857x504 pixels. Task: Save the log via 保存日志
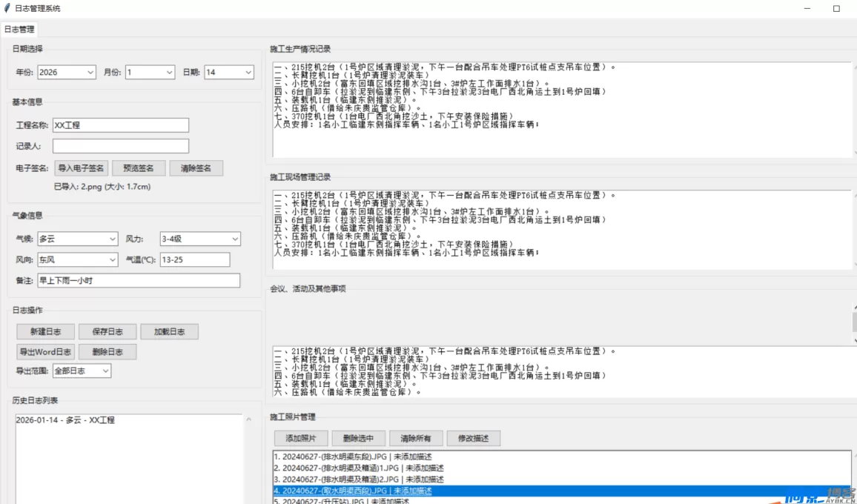point(107,331)
